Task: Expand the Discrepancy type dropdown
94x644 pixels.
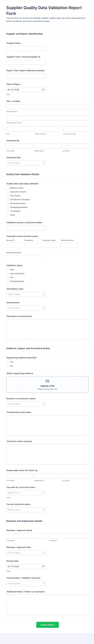Action: tap(26, 294)
